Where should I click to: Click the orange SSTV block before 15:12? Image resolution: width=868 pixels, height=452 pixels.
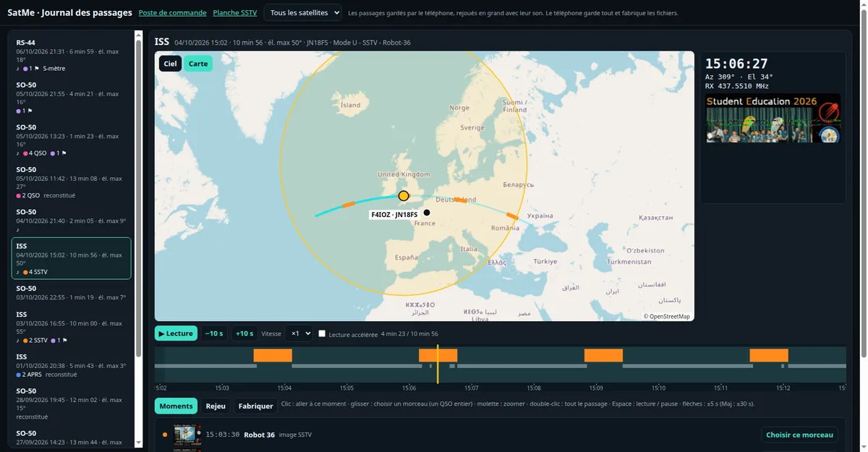(769, 355)
